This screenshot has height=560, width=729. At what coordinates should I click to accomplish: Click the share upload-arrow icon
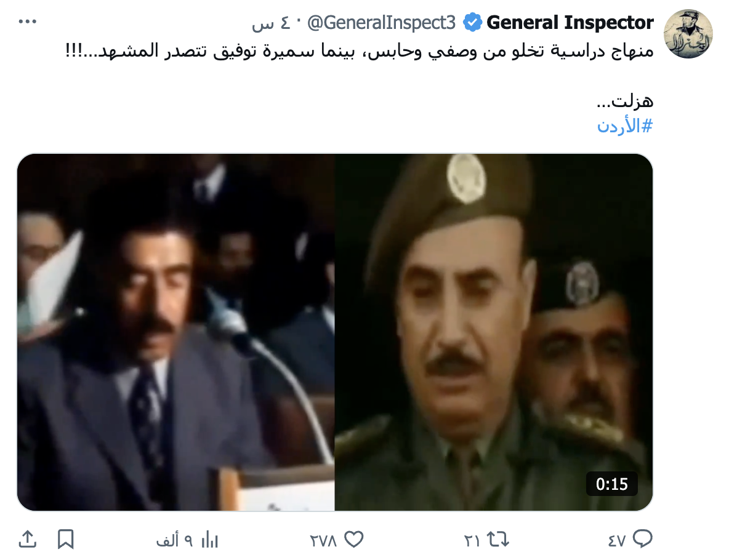[28, 539]
